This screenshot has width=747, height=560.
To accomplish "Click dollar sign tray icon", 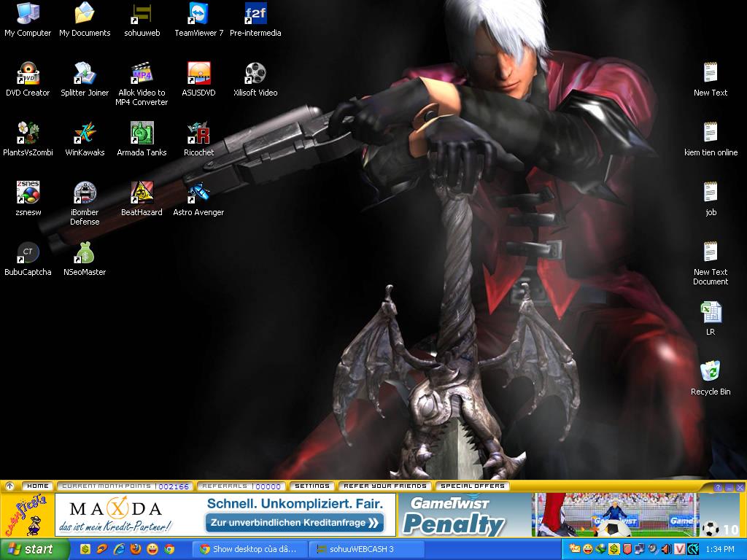I will coord(614,549).
